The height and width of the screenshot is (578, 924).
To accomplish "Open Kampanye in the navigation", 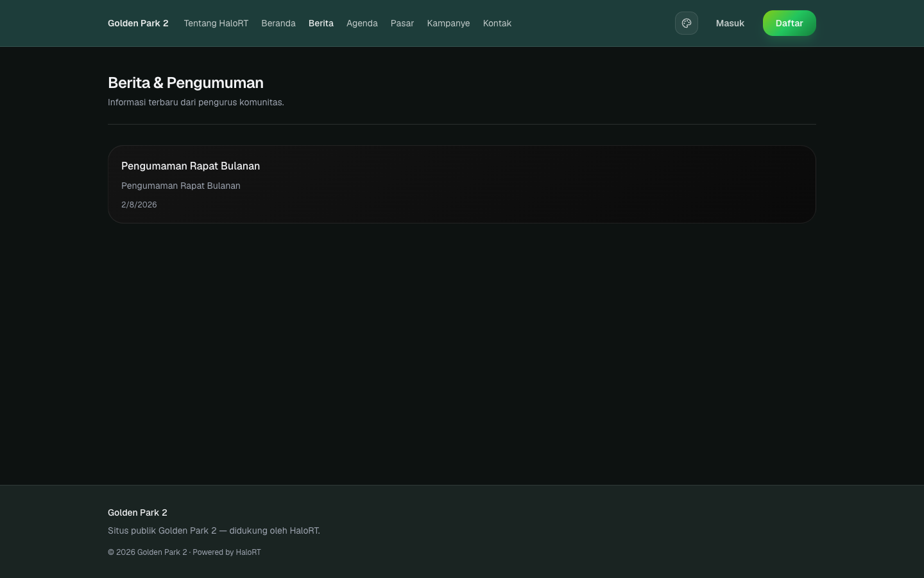I will click(449, 23).
